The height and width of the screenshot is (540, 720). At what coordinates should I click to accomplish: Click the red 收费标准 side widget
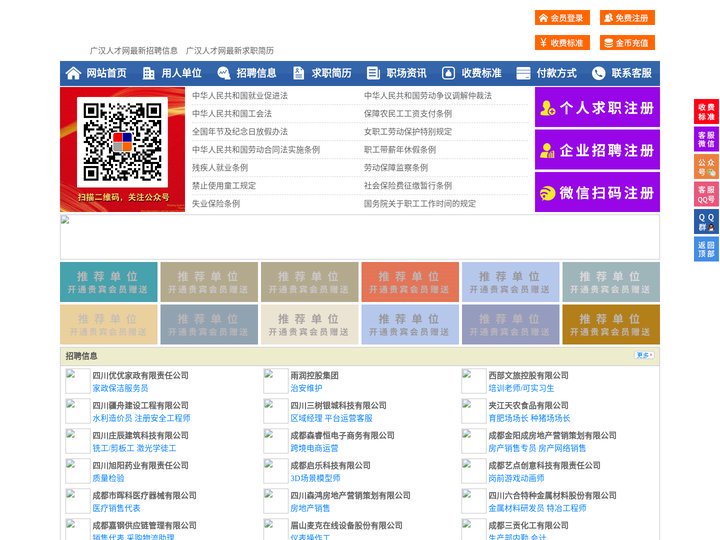coord(706,112)
